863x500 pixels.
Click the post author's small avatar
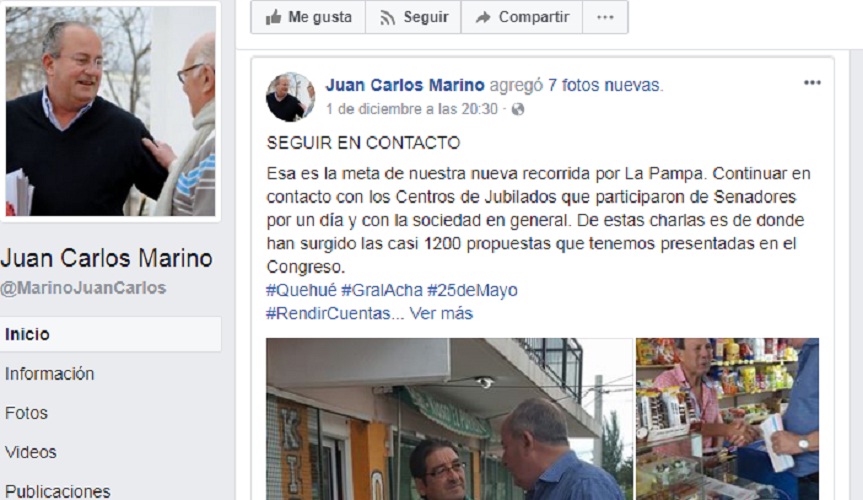(291, 97)
